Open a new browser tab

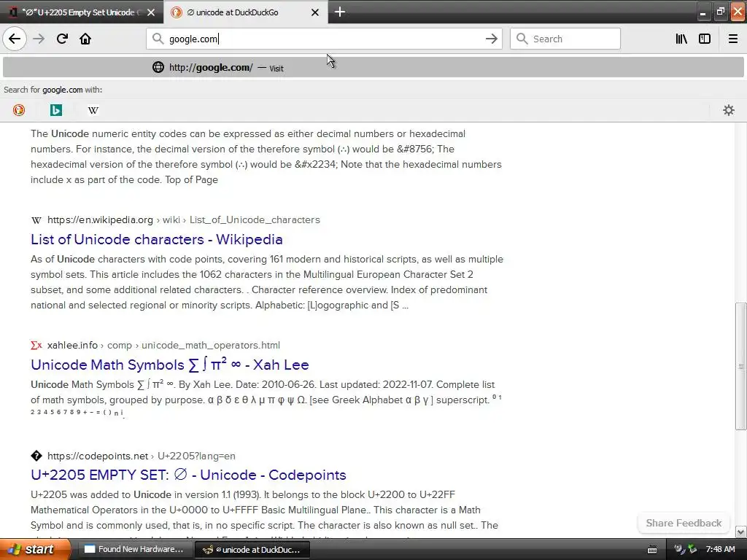click(340, 12)
